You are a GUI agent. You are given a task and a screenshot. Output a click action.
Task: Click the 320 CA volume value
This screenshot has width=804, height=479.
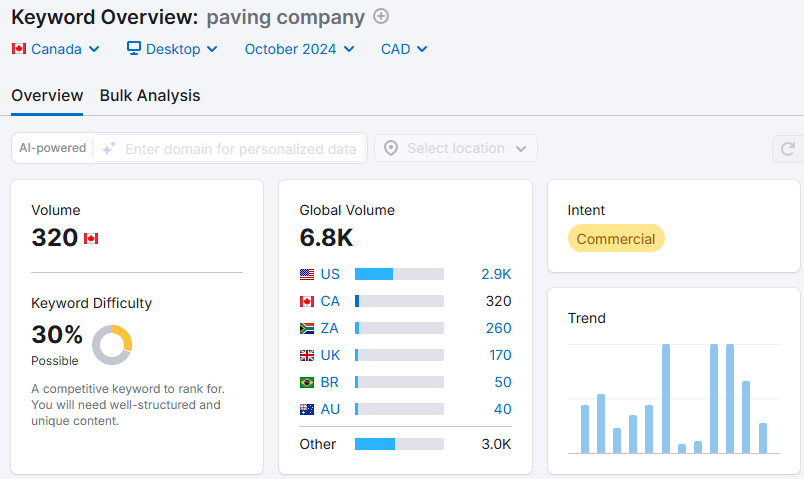point(498,301)
